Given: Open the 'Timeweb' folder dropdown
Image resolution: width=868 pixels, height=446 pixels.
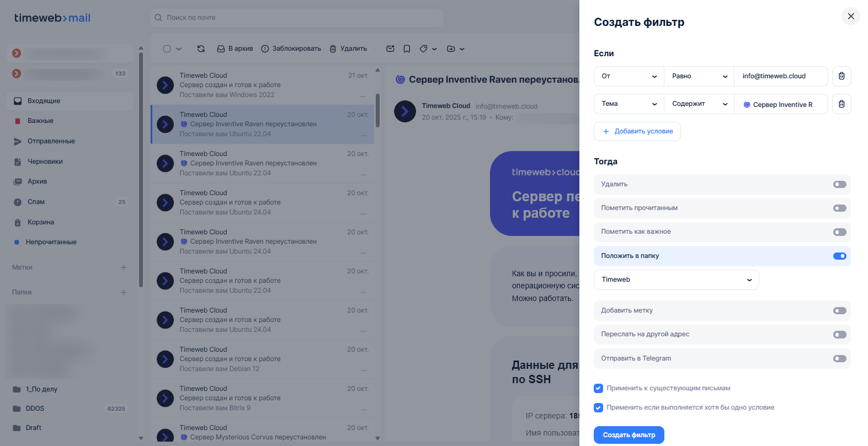Looking at the screenshot, I should click(676, 280).
